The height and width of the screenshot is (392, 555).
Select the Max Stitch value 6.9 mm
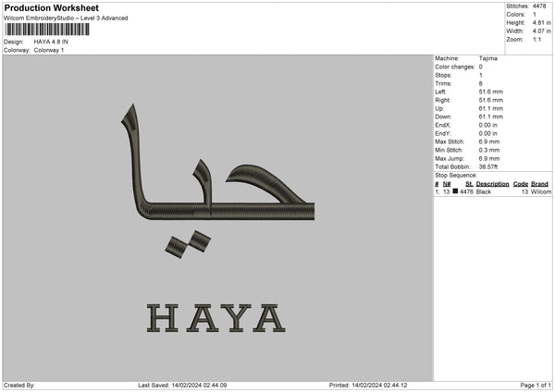tap(489, 141)
